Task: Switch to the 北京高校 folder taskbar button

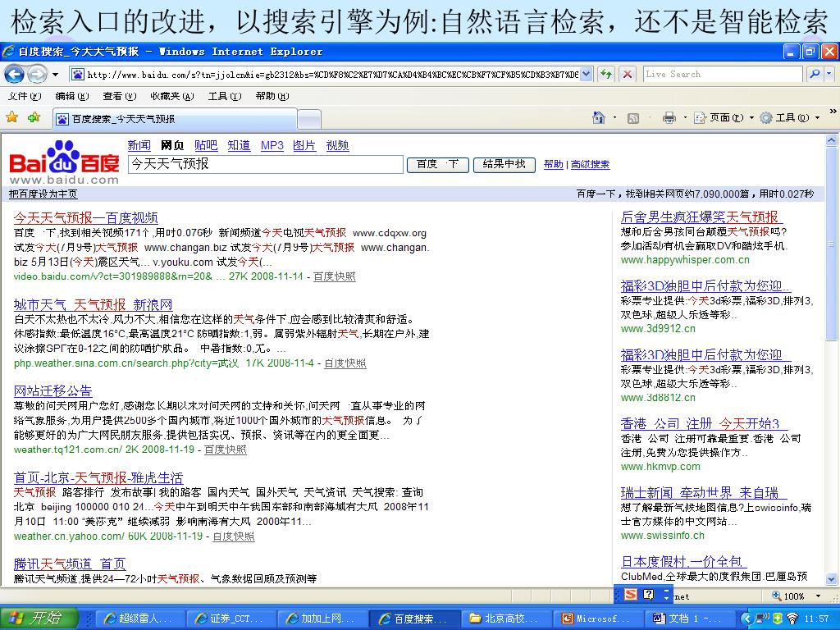Action: [508, 619]
